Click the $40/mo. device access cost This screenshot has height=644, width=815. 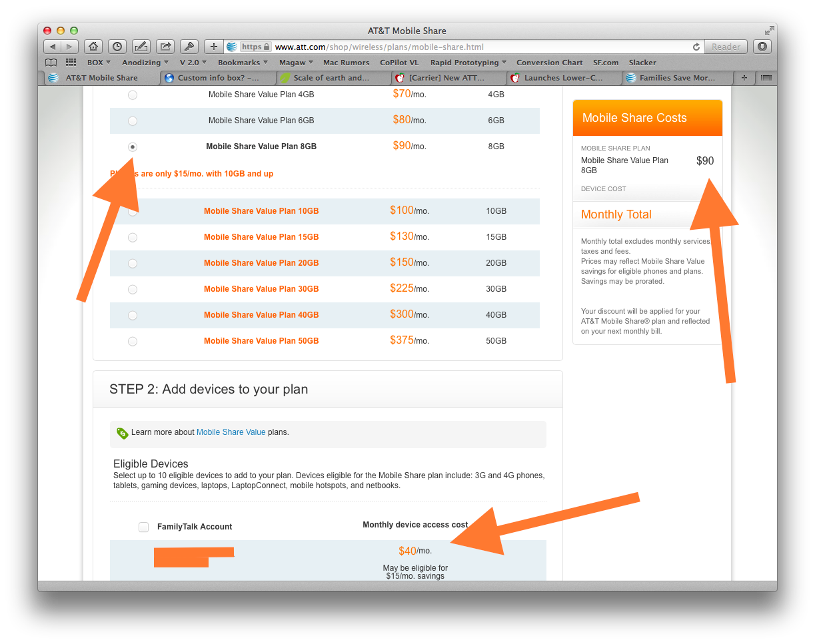(x=416, y=551)
